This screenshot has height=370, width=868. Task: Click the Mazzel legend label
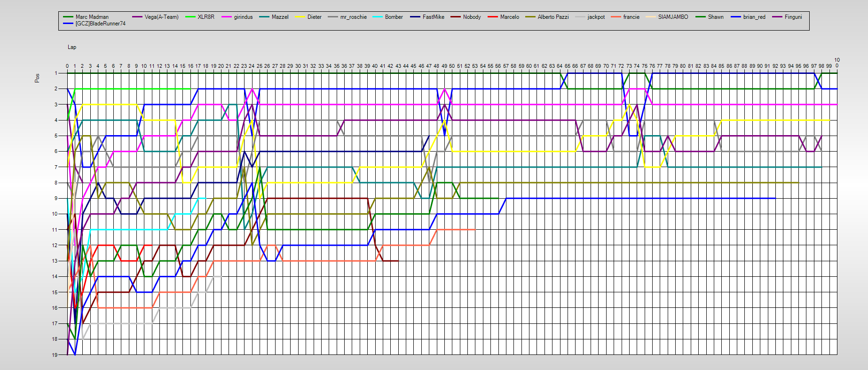click(280, 17)
